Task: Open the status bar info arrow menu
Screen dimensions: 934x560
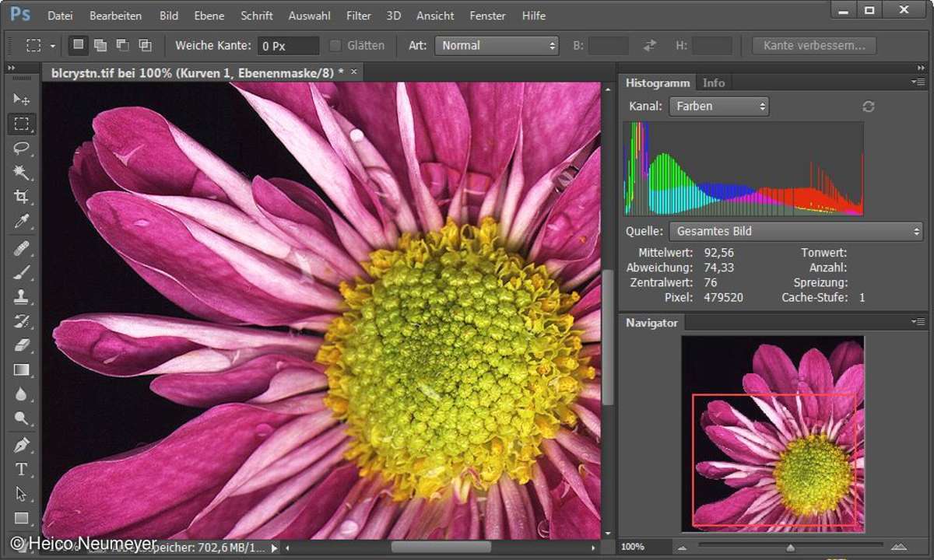Action: coord(274,548)
